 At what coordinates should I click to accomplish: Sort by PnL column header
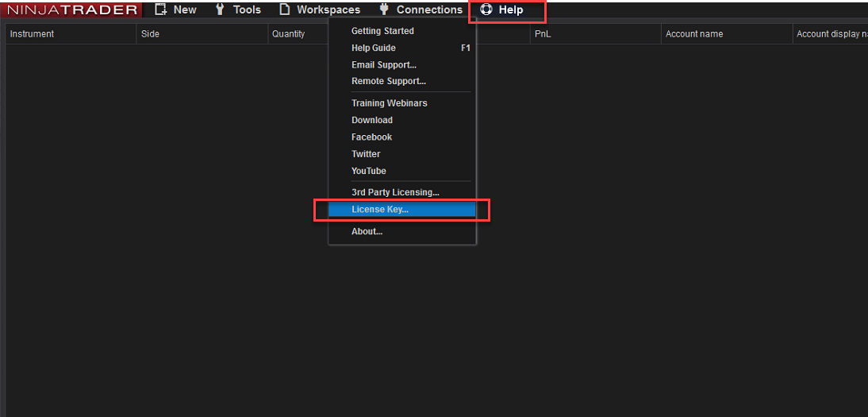(x=596, y=34)
